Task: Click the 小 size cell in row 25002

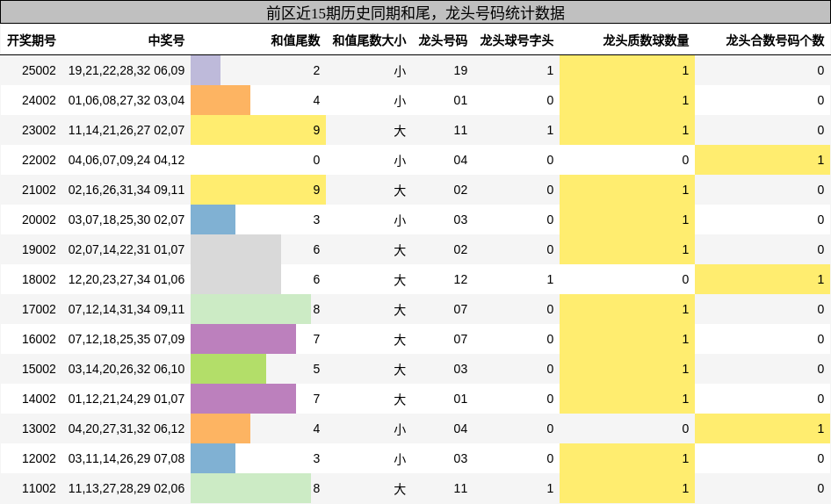Action: click(x=400, y=70)
